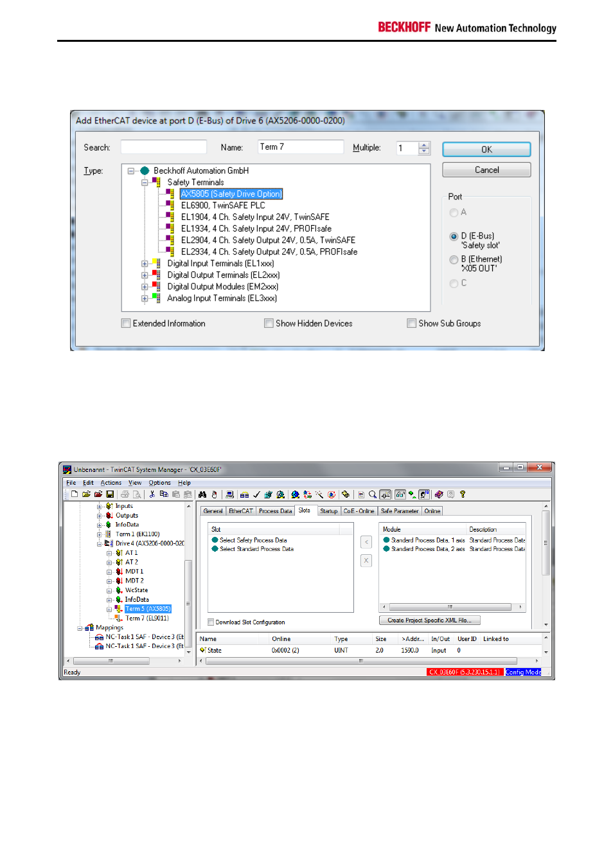Click the magnifier search toolbar icon

(x=373, y=494)
